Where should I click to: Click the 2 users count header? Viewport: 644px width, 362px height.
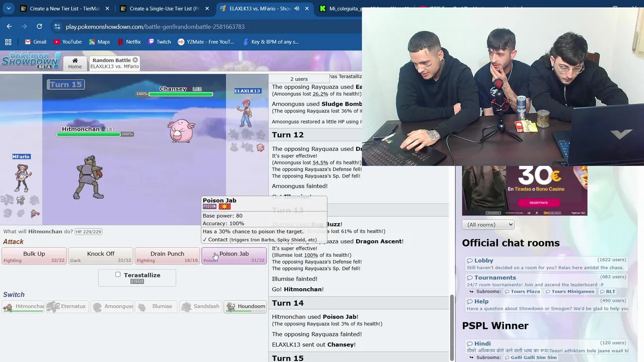pyautogui.click(x=299, y=79)
